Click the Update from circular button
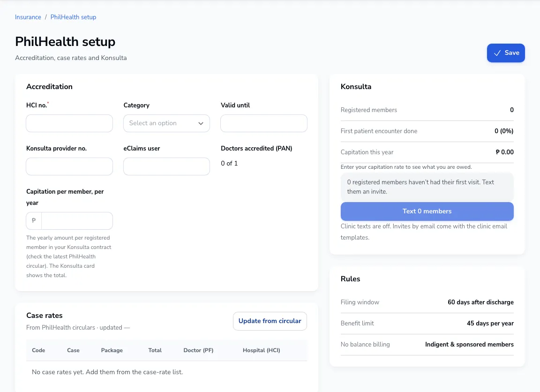This screenshot has height=392, width=540. [x=270, y=321]
